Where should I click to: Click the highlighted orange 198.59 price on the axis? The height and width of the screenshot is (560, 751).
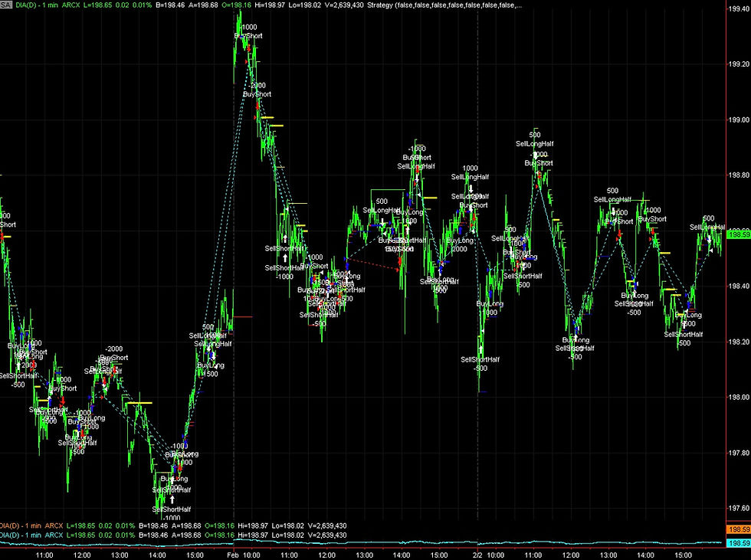(737, 529)
